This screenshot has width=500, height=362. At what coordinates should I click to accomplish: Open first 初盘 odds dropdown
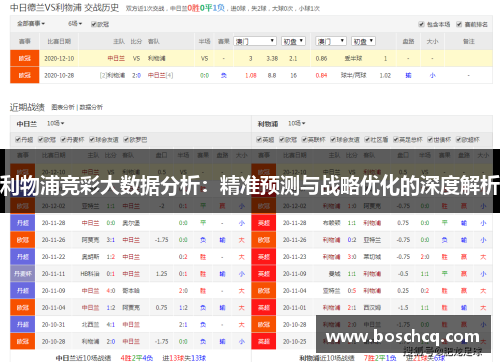[x=293, y=41]
